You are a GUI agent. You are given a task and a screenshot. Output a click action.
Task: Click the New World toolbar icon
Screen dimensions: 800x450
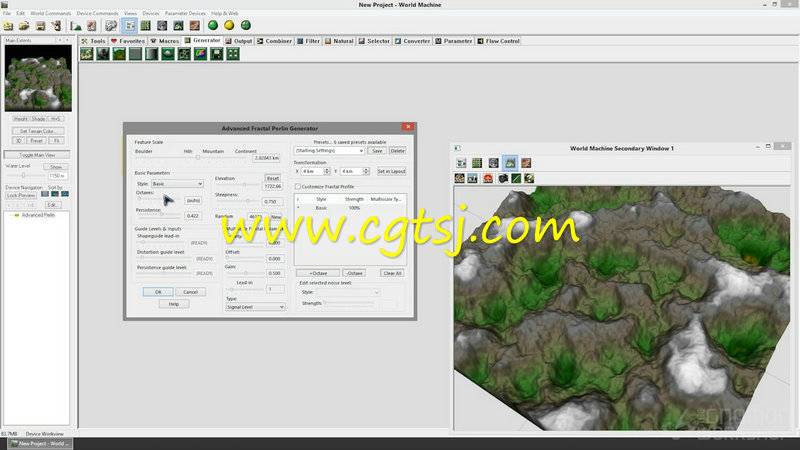8,26
